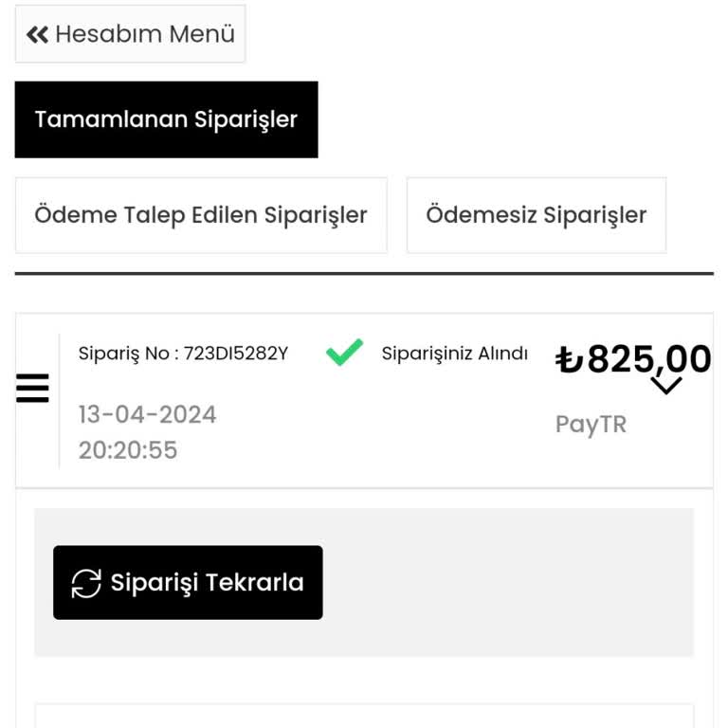Open the Ödemesiz Siparişler tab

point(537,215)
